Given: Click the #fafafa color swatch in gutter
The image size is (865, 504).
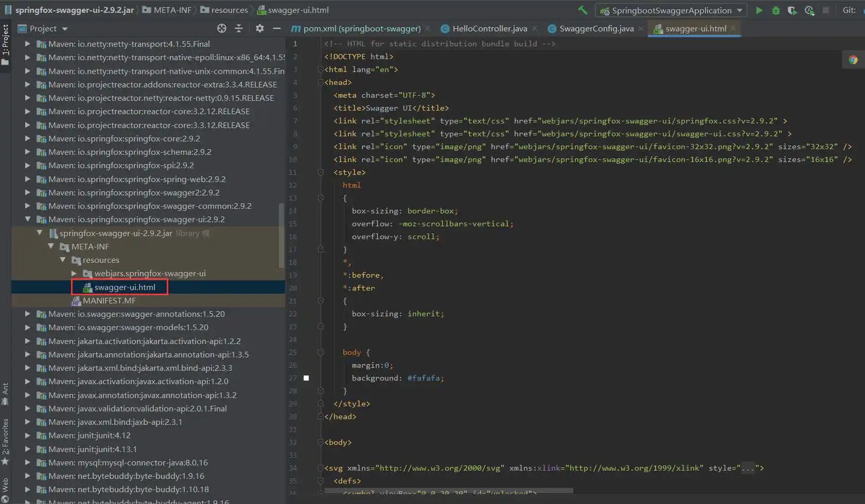Looking at the screenshot, I should 306,378.
